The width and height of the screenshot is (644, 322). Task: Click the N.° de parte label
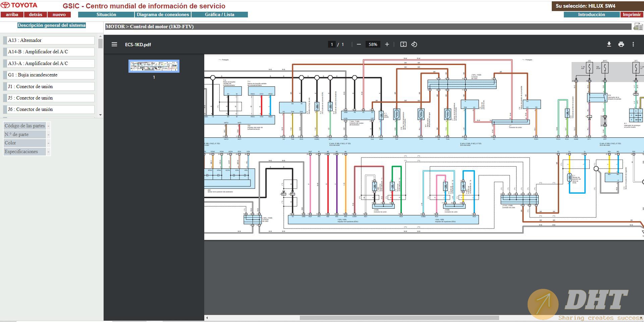24,134
